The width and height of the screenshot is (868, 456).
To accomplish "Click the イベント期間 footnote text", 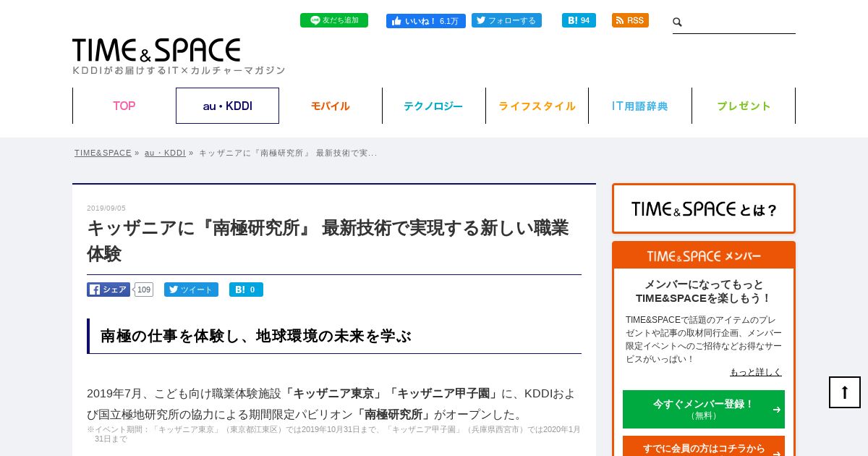I will point(333,434).
